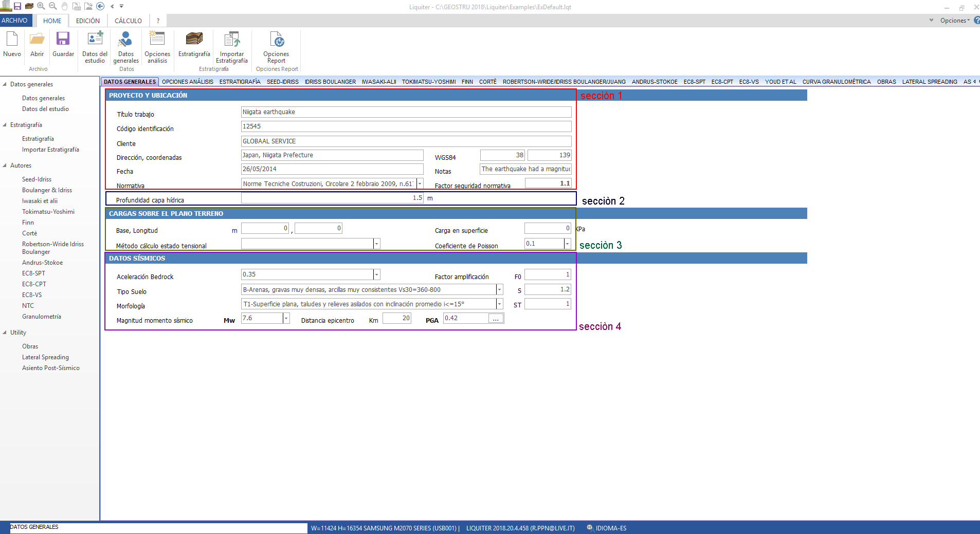
Task: Click Profundidad capa hídrica input field
Action: click(x=332, y=198)
